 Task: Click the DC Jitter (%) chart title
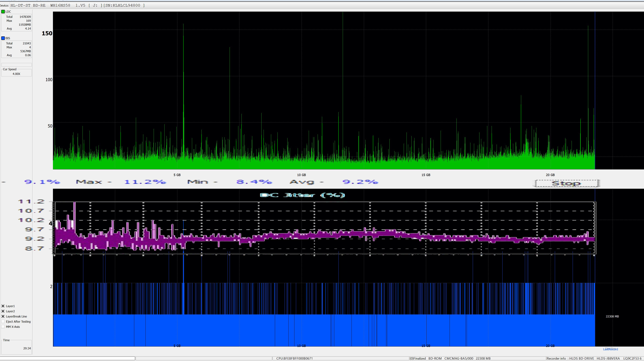[x=302, y=195]
